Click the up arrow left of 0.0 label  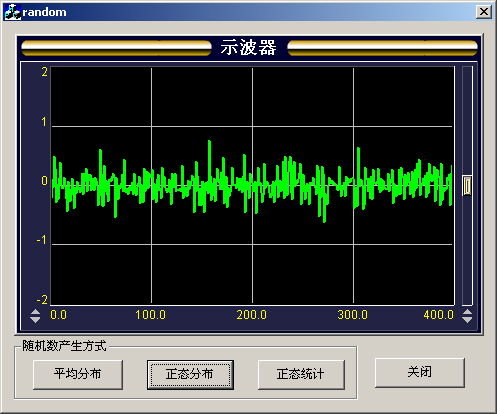[35, 312]
